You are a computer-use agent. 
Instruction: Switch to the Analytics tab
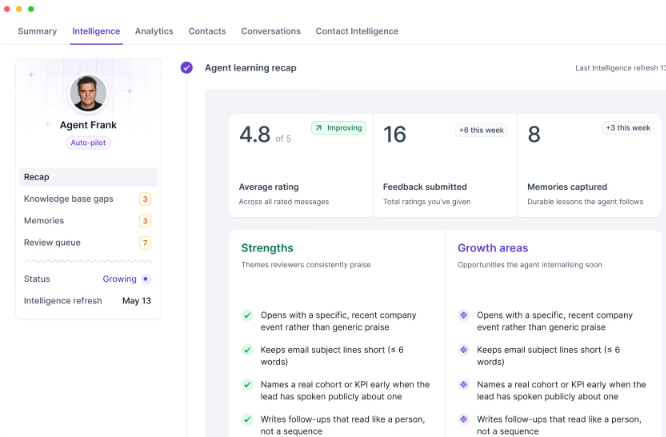coord(154,31)
